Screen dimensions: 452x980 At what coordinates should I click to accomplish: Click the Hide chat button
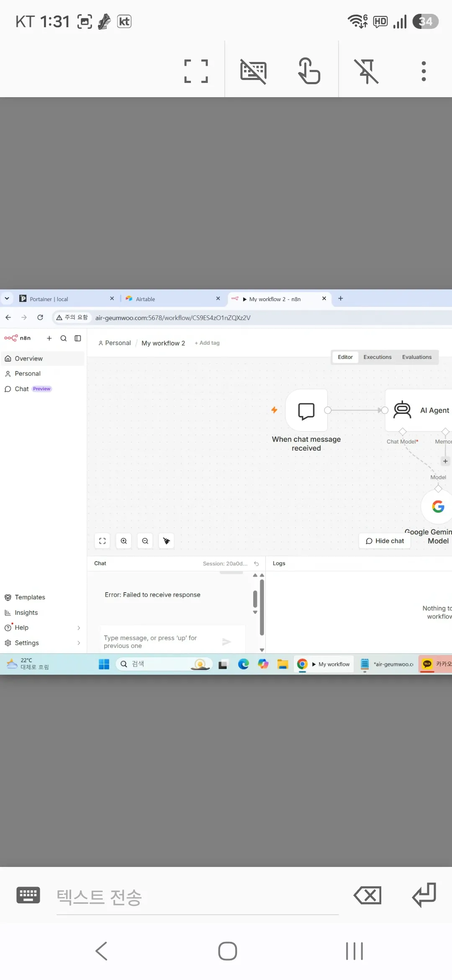coord(385,541)
